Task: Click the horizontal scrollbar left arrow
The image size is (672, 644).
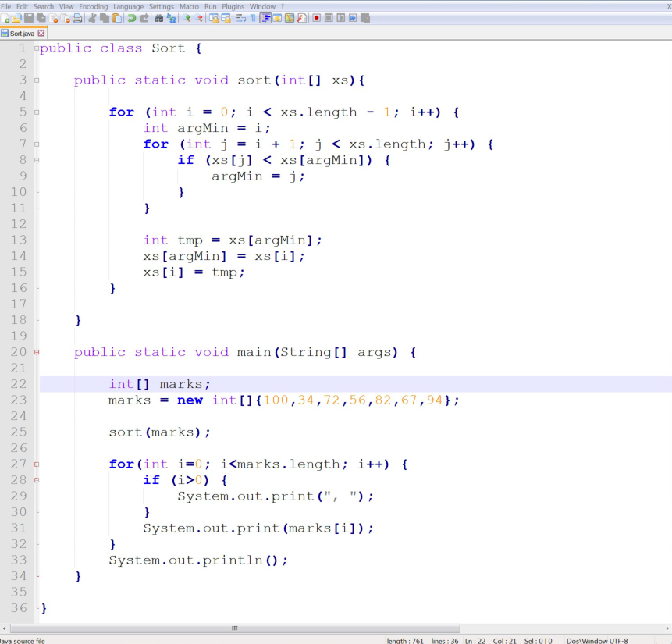Action: pyautogui.click(x=4, y=628)
